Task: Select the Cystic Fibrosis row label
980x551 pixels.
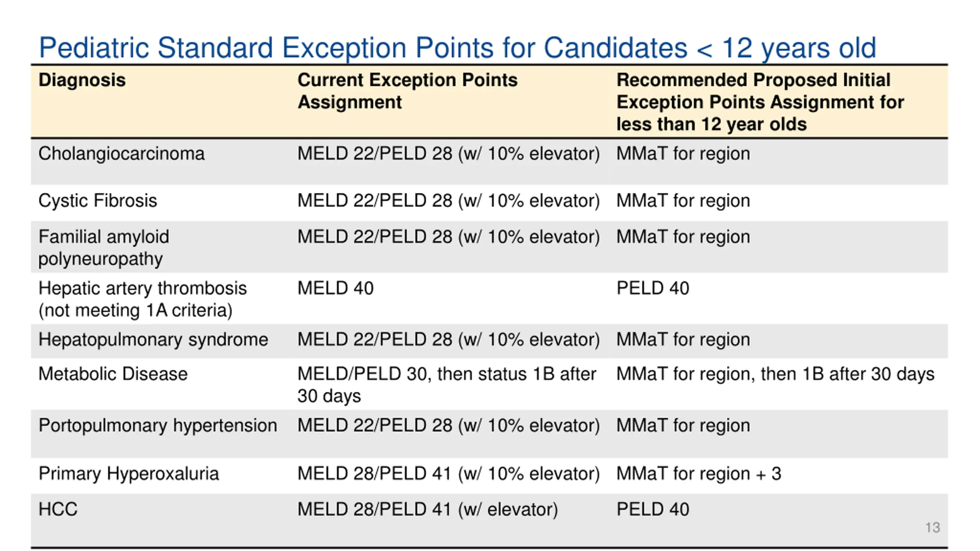Action: [x=98, y=201]
